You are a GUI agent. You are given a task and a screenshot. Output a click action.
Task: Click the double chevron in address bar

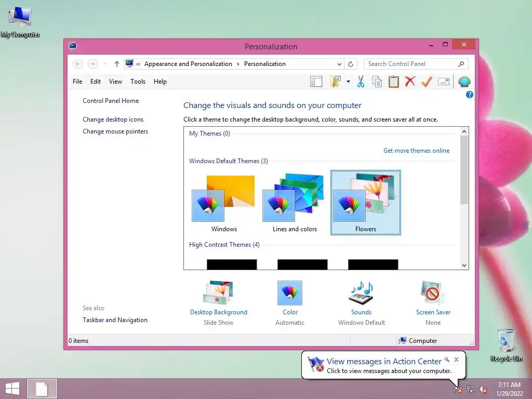point(138,64)
